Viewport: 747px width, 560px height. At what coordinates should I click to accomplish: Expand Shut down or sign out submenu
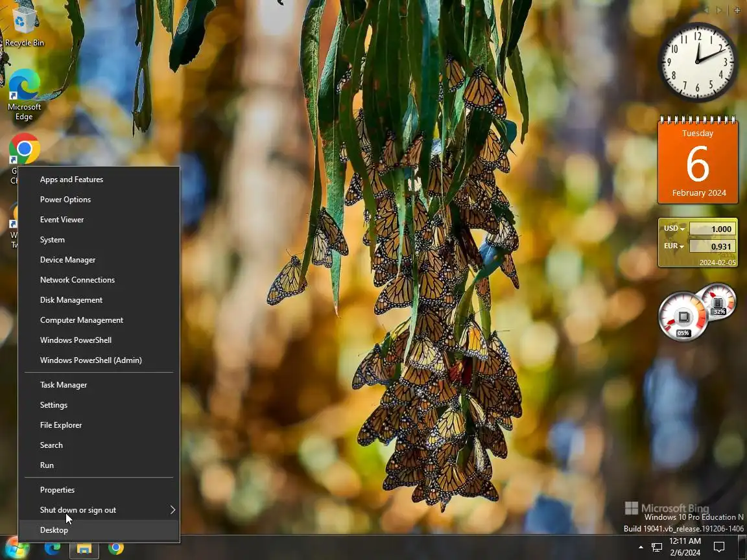(99, 510)
